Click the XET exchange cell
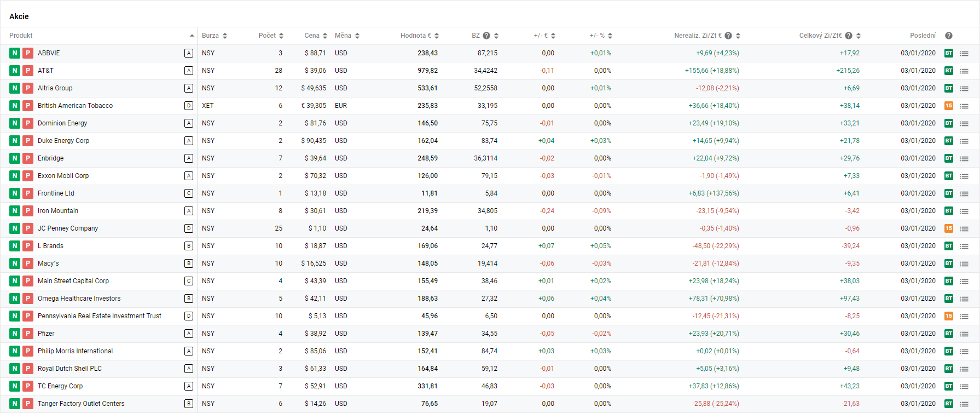The width and height of the screenshot is (980, 413). pos(207,106)
